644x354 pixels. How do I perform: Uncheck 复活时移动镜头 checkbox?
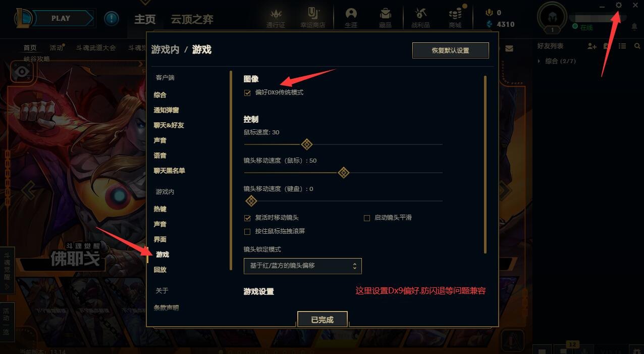point(247,218)
